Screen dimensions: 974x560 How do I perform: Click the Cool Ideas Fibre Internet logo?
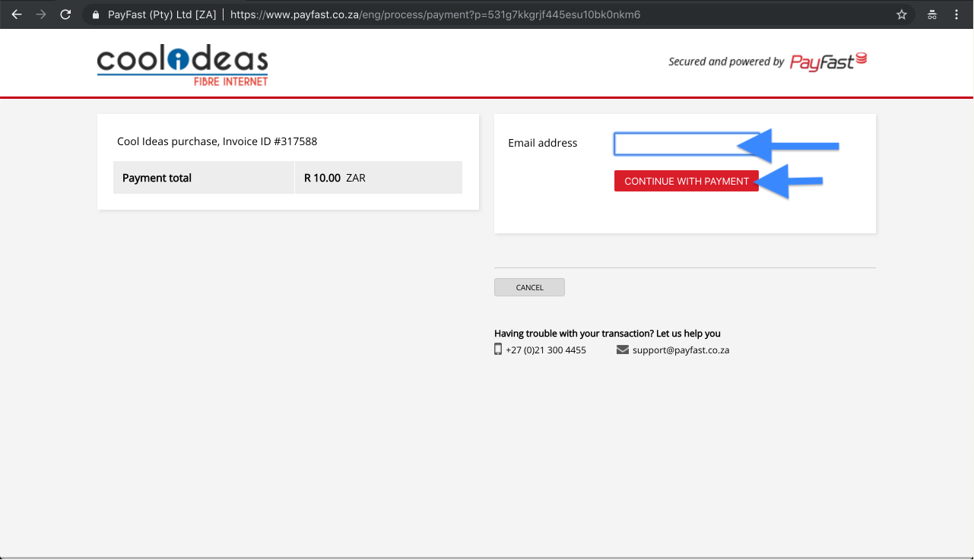182,66
